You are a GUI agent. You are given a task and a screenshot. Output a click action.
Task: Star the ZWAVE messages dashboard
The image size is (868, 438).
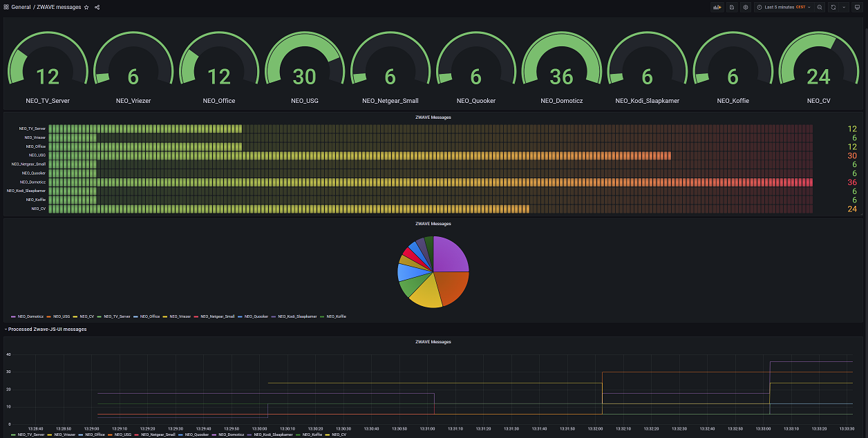[86, 7]
